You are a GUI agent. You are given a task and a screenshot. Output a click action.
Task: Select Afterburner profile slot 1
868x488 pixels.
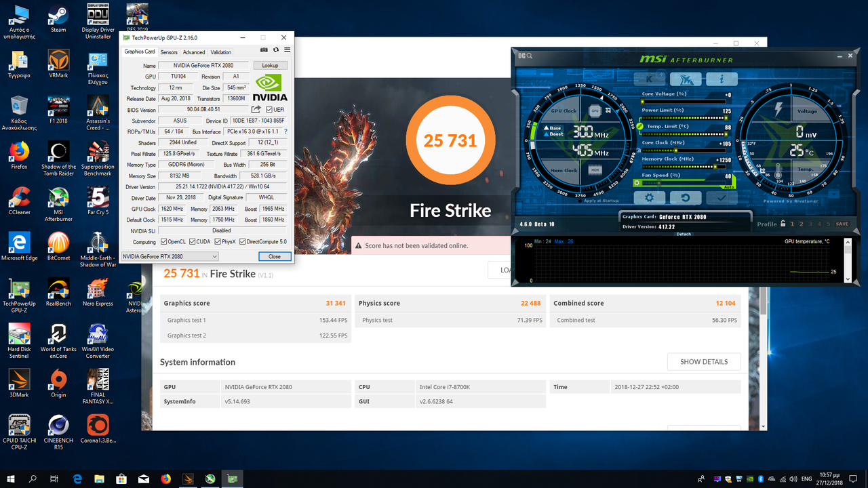[x=793, y=224]
